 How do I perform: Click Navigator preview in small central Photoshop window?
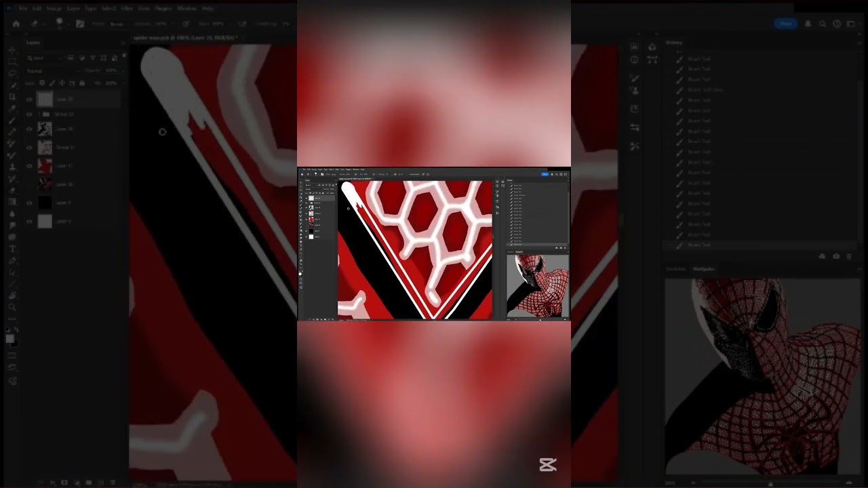click(x=538, y=285)
